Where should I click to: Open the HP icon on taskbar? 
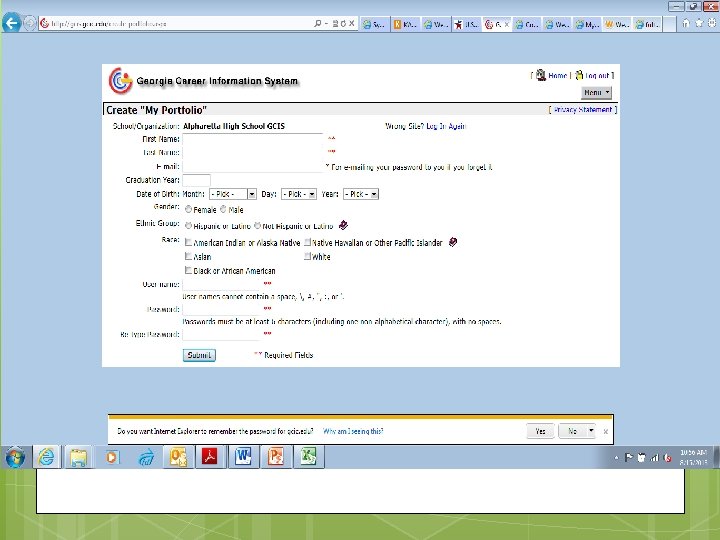pyautogui.click(x=146, y=458)
